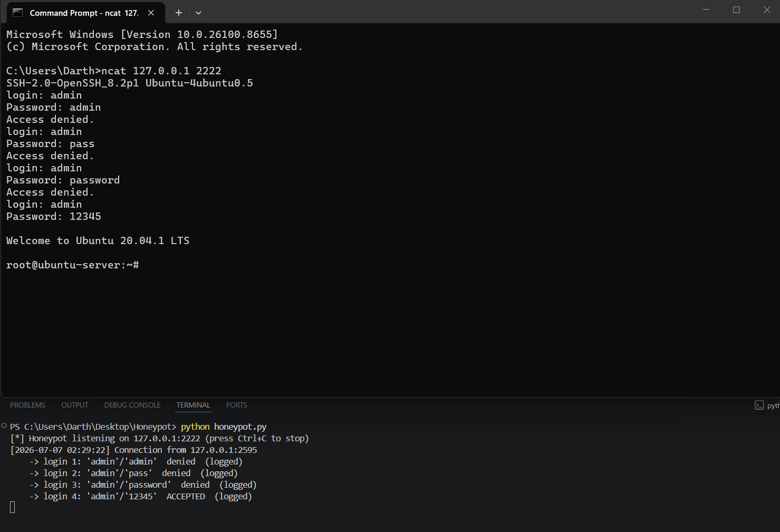
Task: Click the python terminal shell icon
Action: [759, 405]
